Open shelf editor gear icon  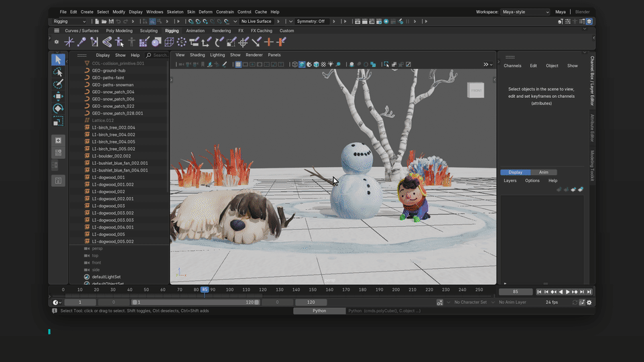coord(56,42)
